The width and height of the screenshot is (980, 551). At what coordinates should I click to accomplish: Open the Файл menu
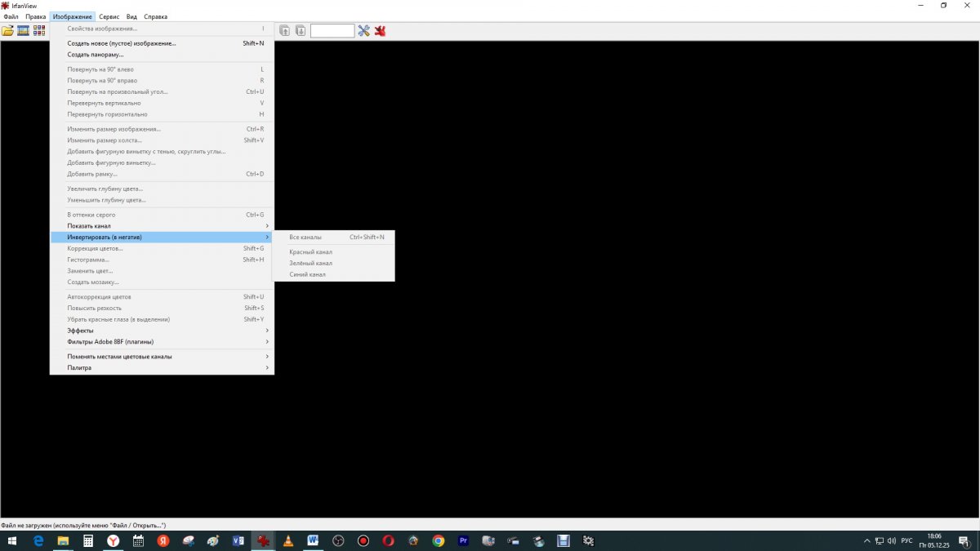coord(11,16)
